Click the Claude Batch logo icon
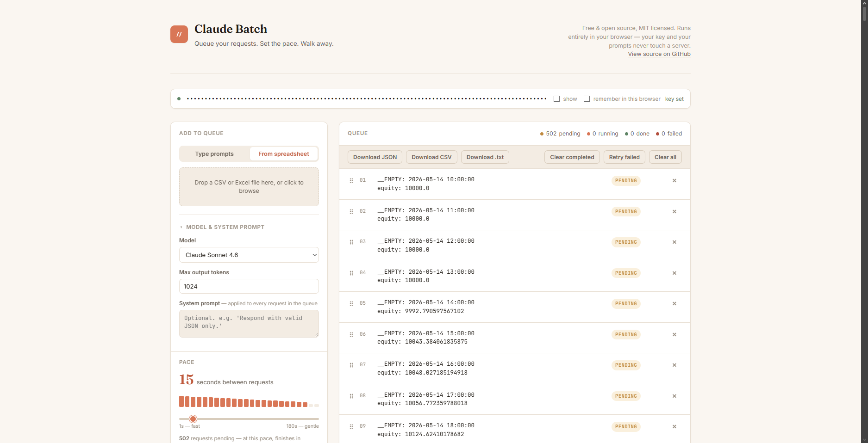868x443 pixels. [x=179, y=34]
